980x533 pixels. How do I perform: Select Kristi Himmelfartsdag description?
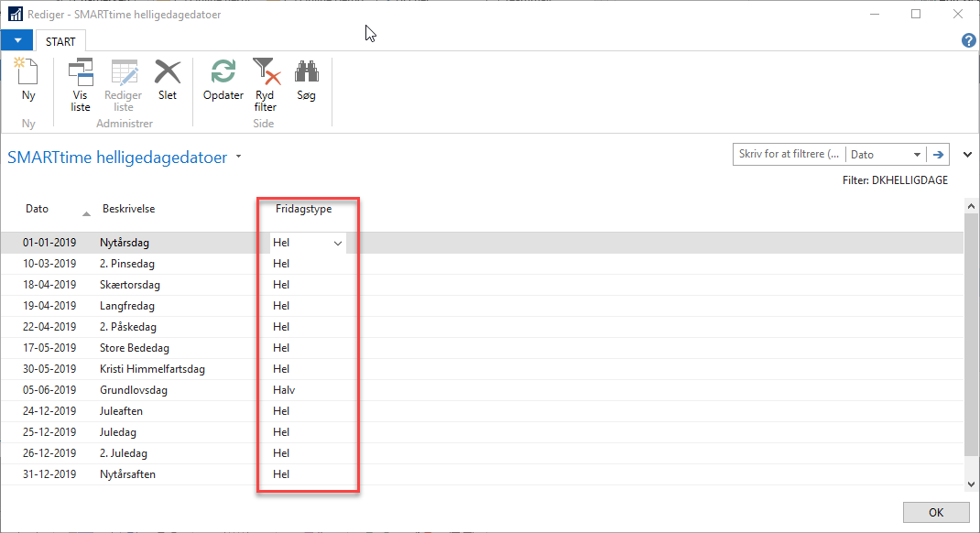coord(153,369)
